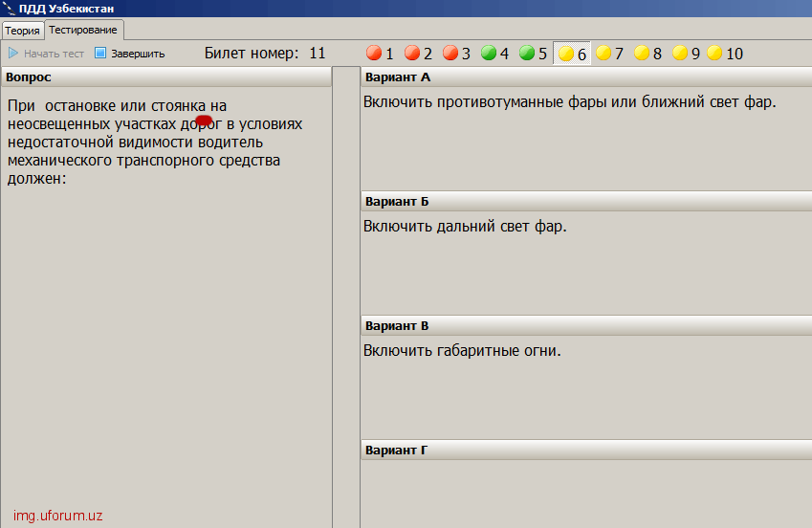Go to question 9 yellow ball
The width and height of the screenshot is (812, 528).
[680, 54]
